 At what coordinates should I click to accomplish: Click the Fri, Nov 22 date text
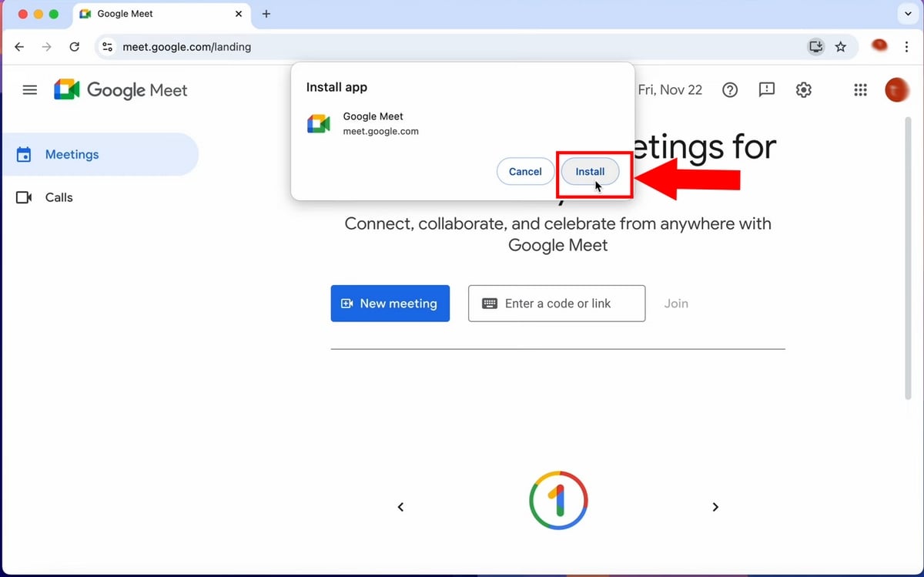670,90
